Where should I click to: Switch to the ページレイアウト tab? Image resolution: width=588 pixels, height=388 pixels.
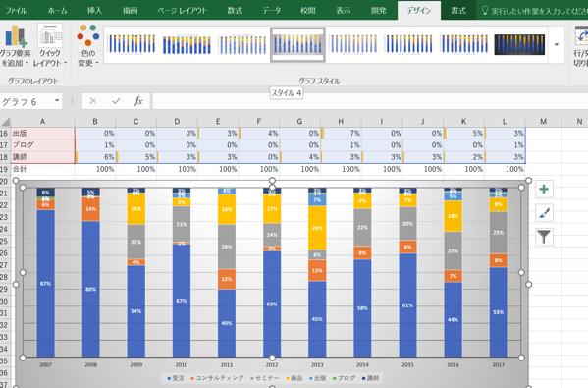click(x=182, y=10)
